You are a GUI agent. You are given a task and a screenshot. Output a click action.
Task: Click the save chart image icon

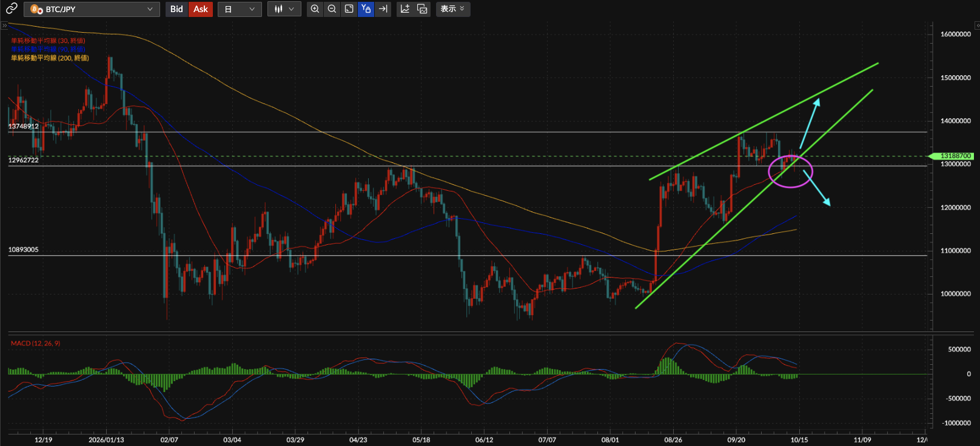pos(422,9)
